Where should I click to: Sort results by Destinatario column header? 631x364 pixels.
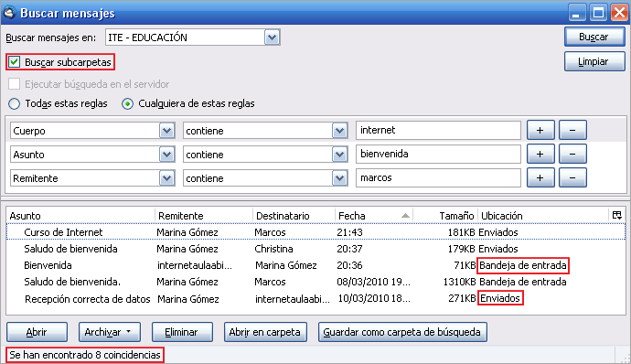tap(294, 216)
